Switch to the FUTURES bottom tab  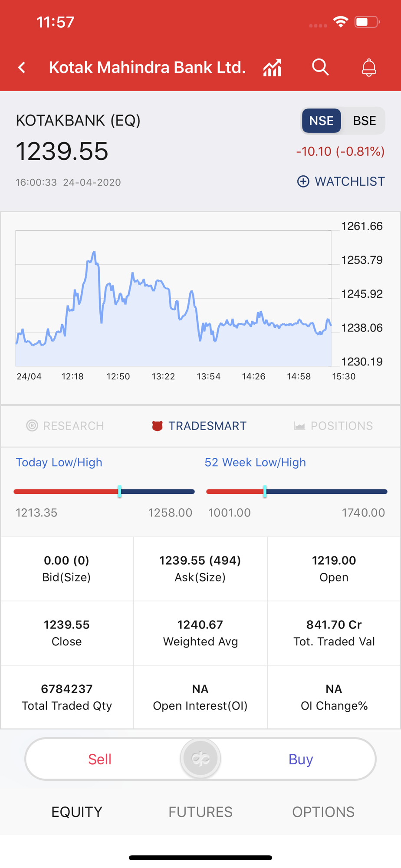pos(200,812)
